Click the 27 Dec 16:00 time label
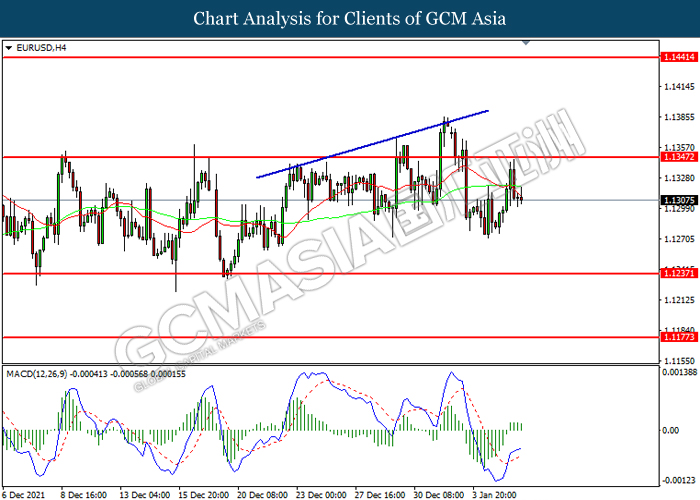Screen dimensions: 700x500 (x=380, y=495)
